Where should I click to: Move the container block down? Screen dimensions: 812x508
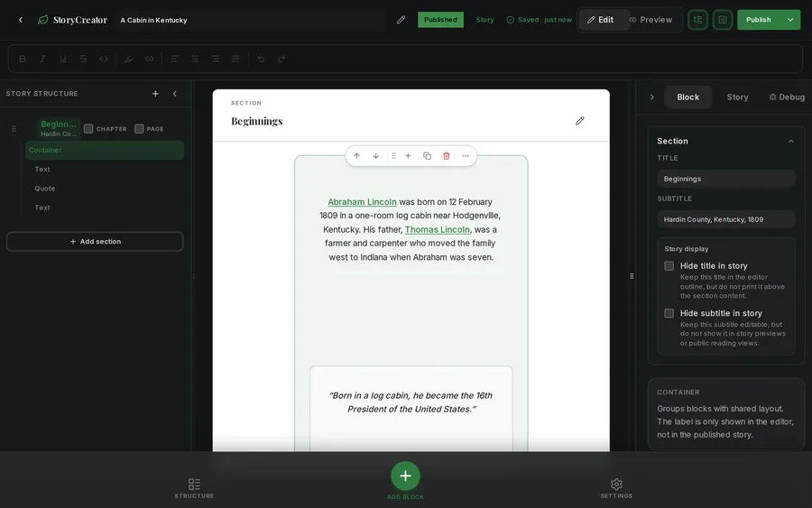376,156
